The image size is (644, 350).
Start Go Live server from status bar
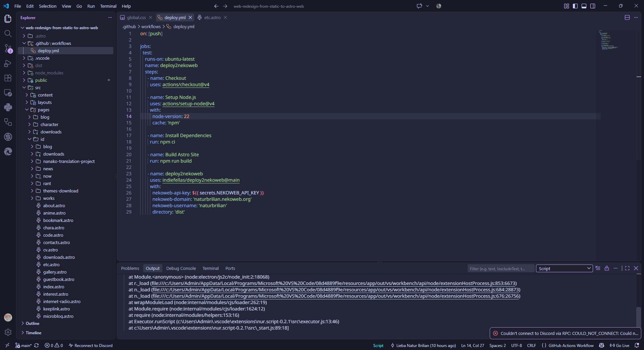coord(620,345)
